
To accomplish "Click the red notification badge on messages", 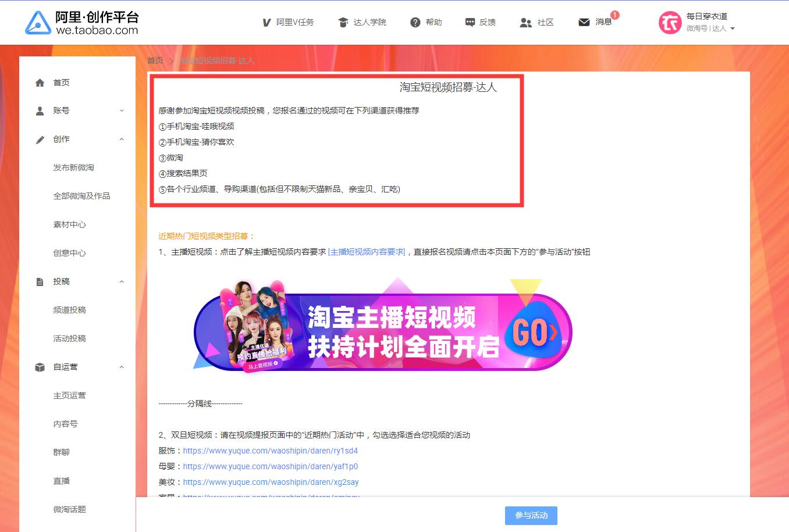I will [615, 15].
